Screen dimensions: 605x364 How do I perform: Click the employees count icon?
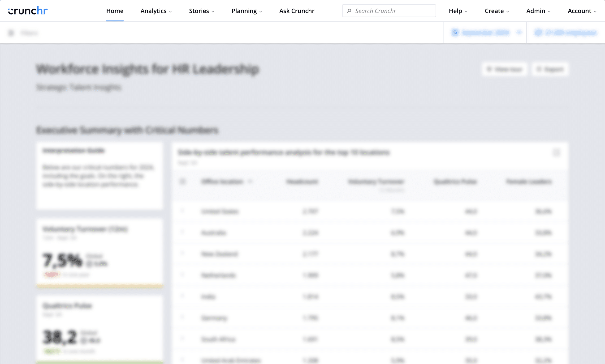click(538, 32)
